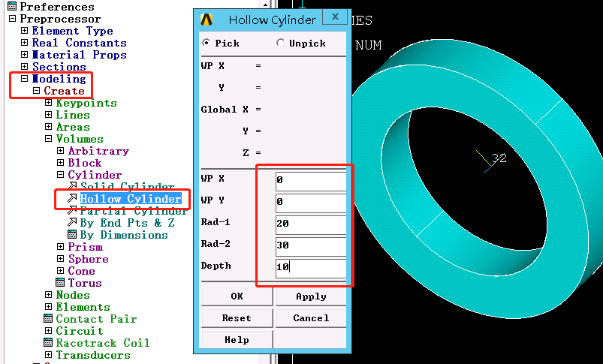603x364 pixels.
Task: Expand the Element Type node
Action: (x=24, y=30)
